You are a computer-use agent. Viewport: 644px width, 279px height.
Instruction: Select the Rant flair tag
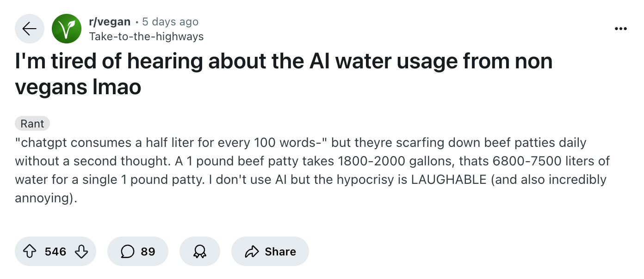pos(32,124)
